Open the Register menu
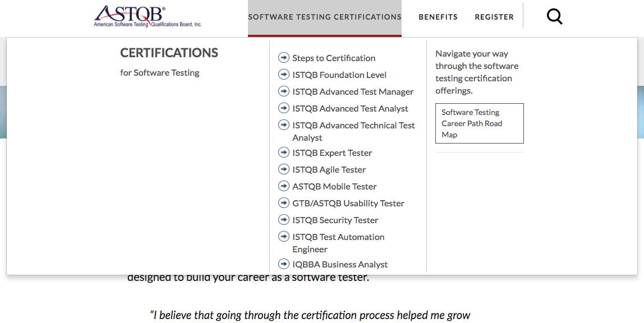The height and width of the screenshot is (323, 644). click(x=494, y=17)
